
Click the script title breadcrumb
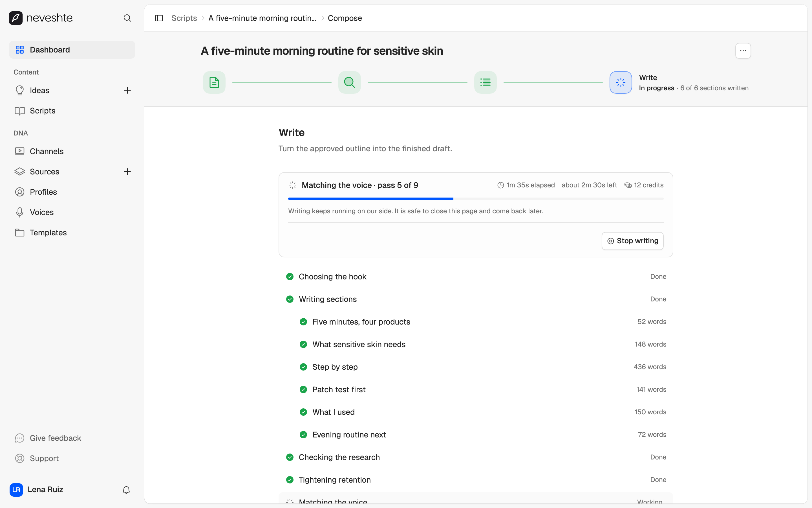(262, 18)
